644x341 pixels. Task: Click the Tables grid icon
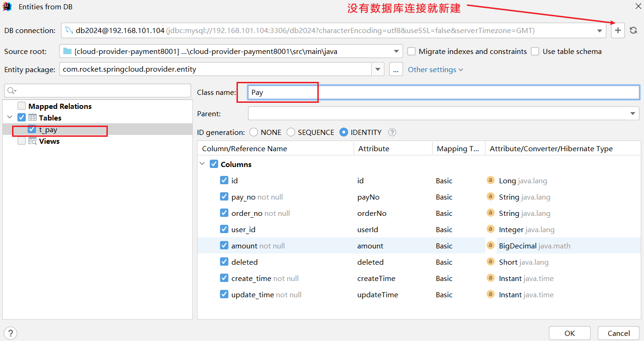33,118
